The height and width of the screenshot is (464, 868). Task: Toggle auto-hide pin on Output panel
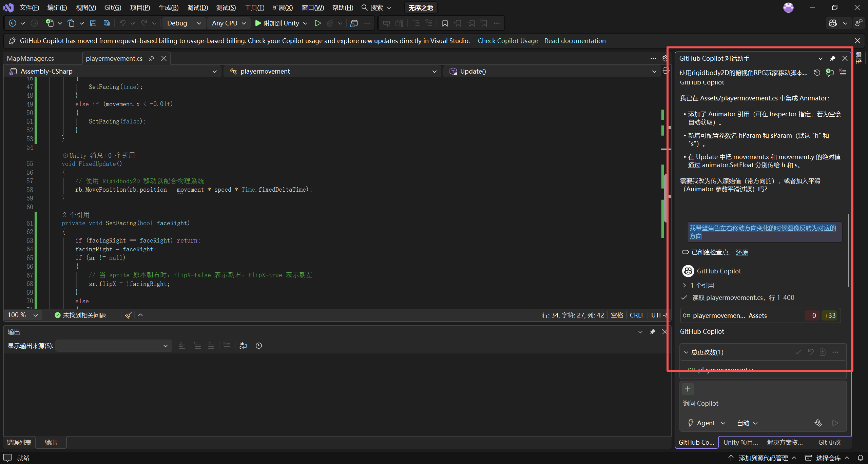(x=652, y=332)
